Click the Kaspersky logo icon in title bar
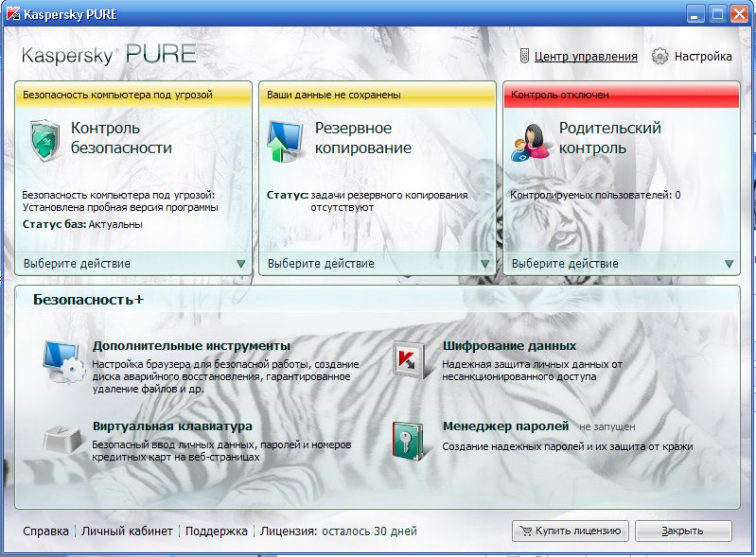 (12, 14)
